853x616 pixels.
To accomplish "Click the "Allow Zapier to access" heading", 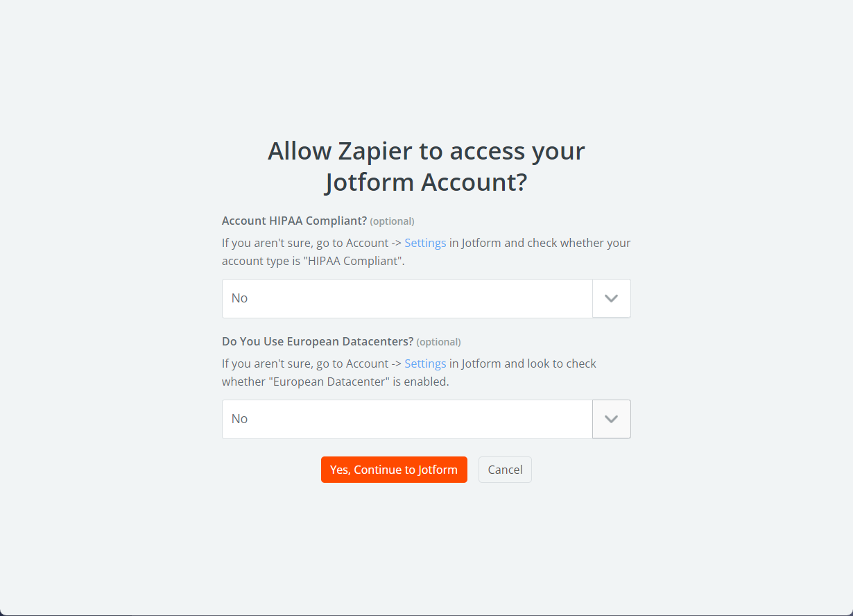I will (426, 151).
